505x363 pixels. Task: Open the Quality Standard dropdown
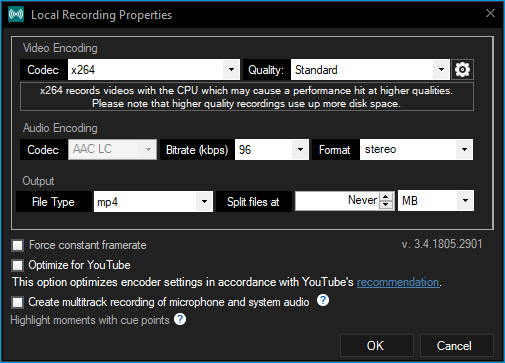pyautogui.click(x=370, y=70)
